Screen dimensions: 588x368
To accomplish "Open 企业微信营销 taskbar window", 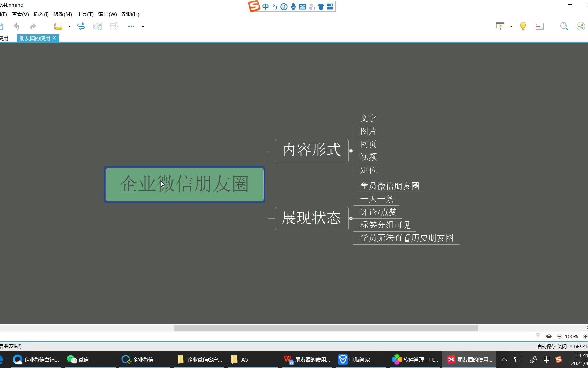I will (36, 359).
